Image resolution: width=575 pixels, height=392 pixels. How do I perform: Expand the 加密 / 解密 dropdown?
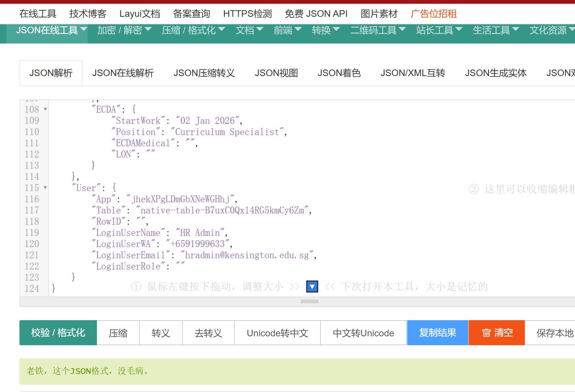124,30
